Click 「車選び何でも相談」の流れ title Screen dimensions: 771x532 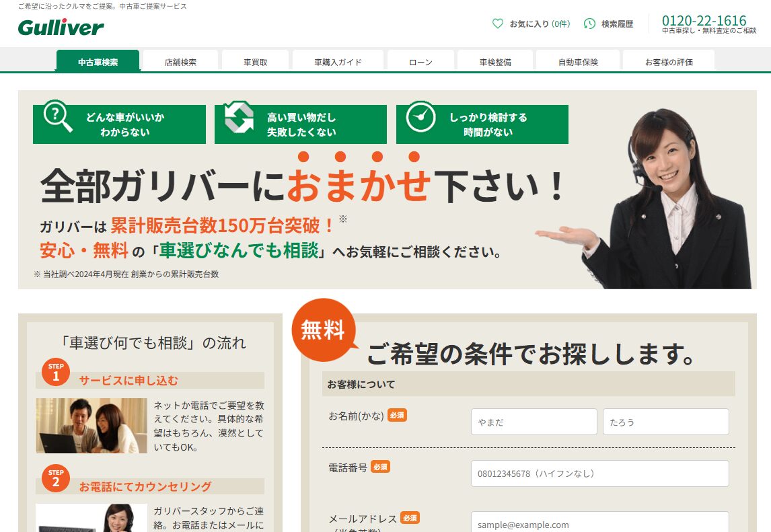coord(153,343)
